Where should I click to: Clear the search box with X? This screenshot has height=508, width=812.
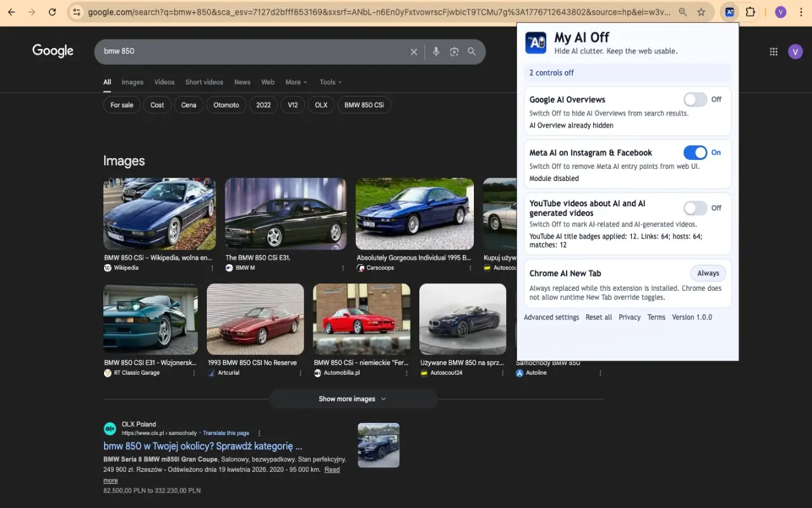click(414, 51)
